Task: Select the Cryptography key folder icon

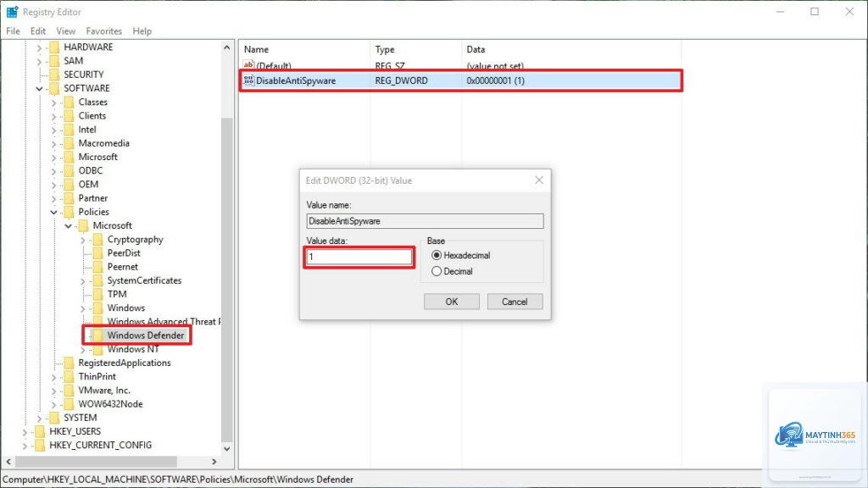Action: click(x=98, y=240)
